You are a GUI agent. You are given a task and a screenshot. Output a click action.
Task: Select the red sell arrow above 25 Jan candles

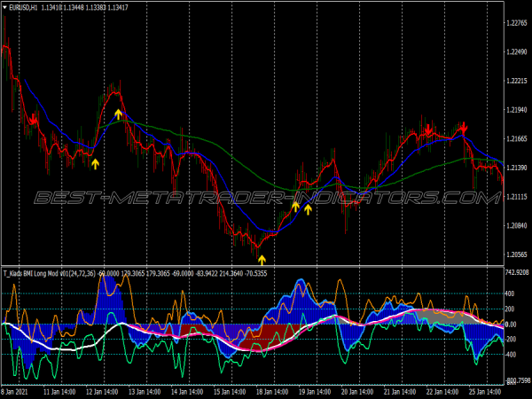tap(464, 129)
